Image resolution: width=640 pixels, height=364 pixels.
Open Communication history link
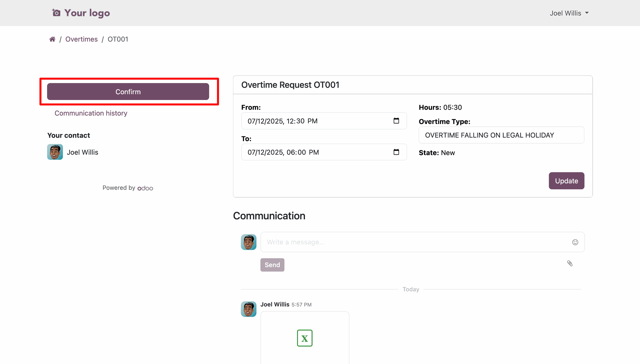(x=91, y=113)
